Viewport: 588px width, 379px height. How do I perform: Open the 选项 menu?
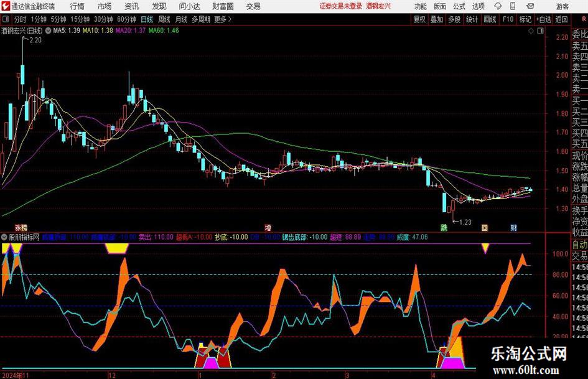pos(478,6)
